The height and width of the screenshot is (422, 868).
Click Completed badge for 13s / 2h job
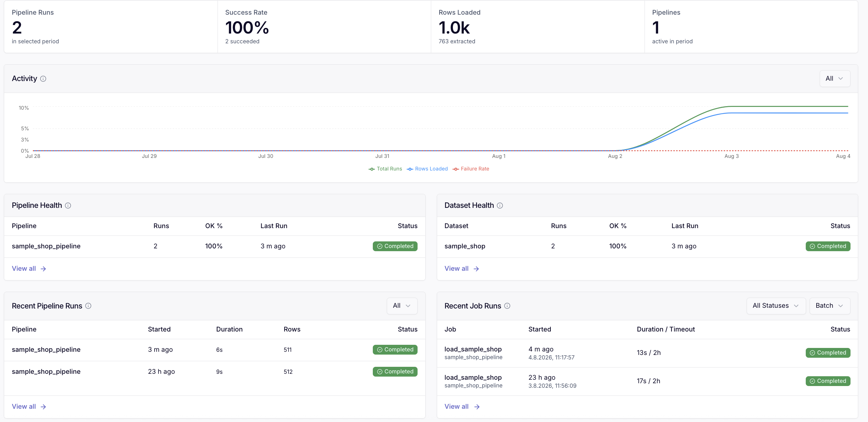pyautogui.click(x=828, y=353)
